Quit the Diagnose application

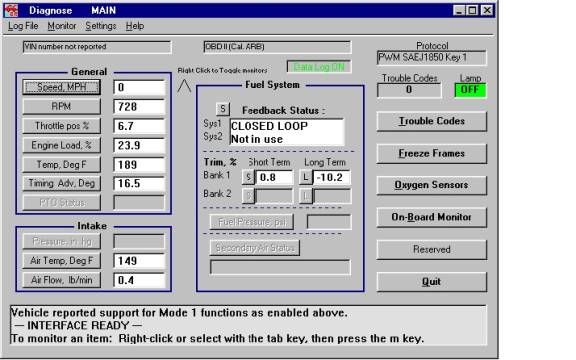click(x=432, y=282)
